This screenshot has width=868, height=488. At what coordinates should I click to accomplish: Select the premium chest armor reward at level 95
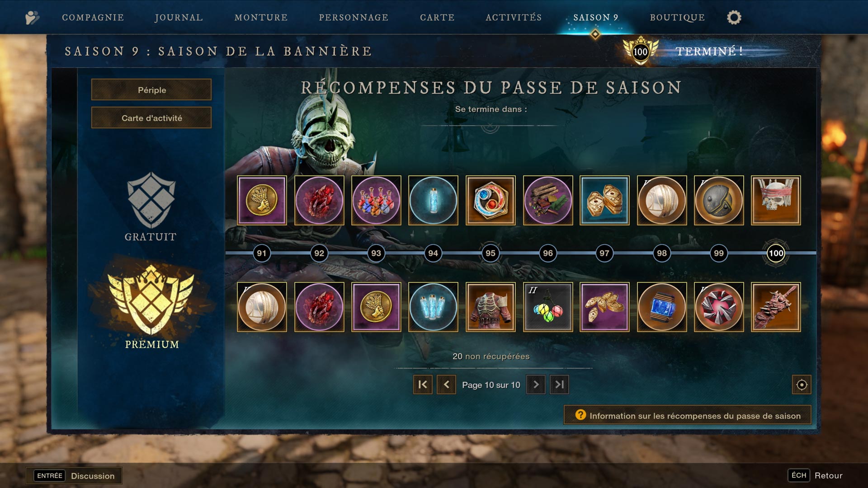pos(491,307)
